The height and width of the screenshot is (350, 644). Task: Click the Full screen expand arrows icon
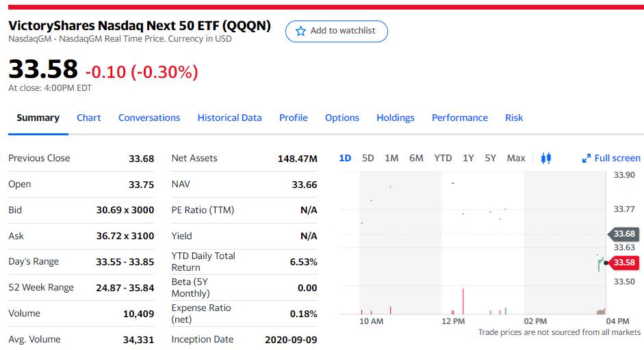pos(587,159)
